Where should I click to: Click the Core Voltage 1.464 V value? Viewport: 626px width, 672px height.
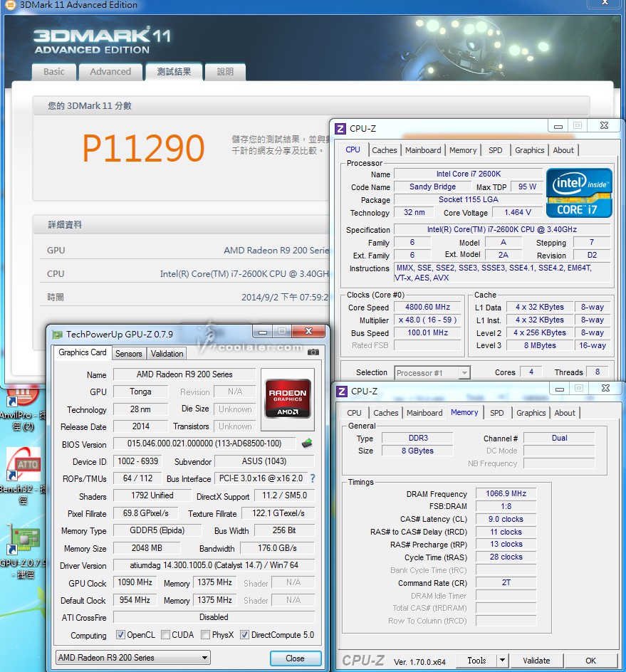pos(518,212)
